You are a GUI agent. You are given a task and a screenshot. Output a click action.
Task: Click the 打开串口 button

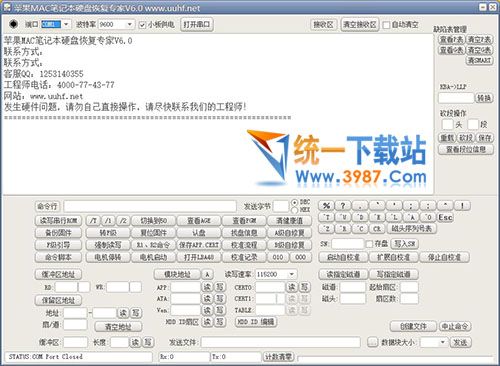pos(197,24)
